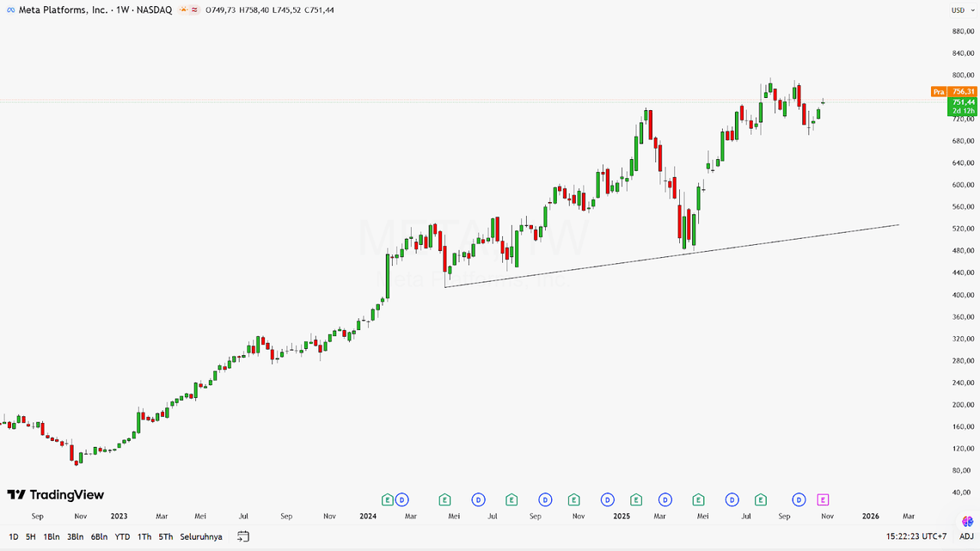Image resolution: width=980 pixels, height=551 pixels.
Task: Select the 1D time range
Action: click(13, 536)
